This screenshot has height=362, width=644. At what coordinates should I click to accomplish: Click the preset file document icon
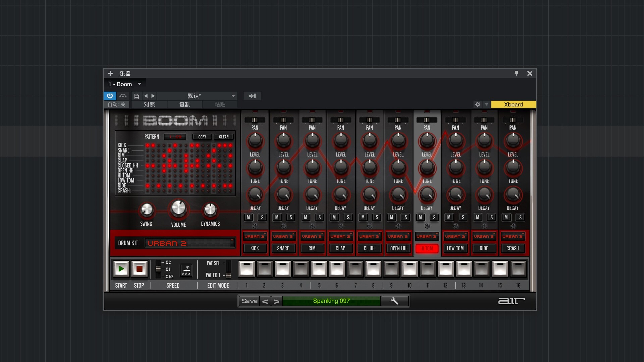pos(136,96)
